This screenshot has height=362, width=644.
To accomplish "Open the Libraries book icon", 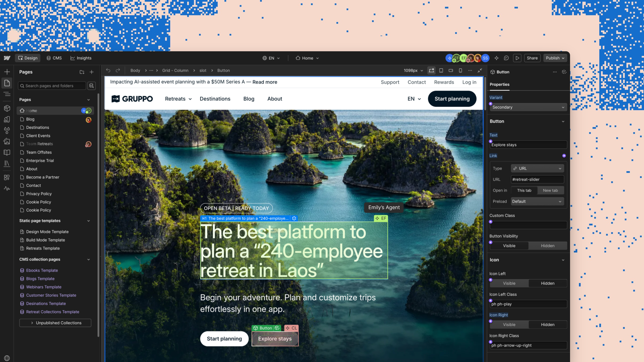I will pyautogui.click(x=7, y=153).
